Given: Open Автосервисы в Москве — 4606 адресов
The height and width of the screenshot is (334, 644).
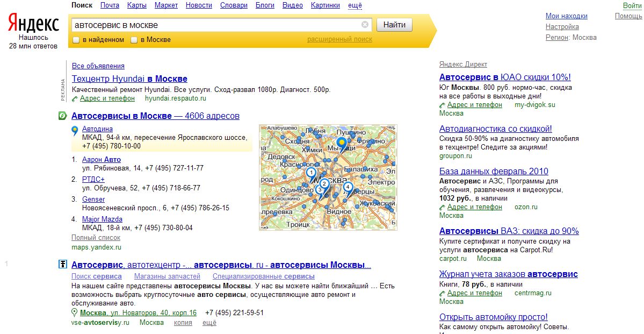Looking at the screenshot, I should click(x=155, y=116).
